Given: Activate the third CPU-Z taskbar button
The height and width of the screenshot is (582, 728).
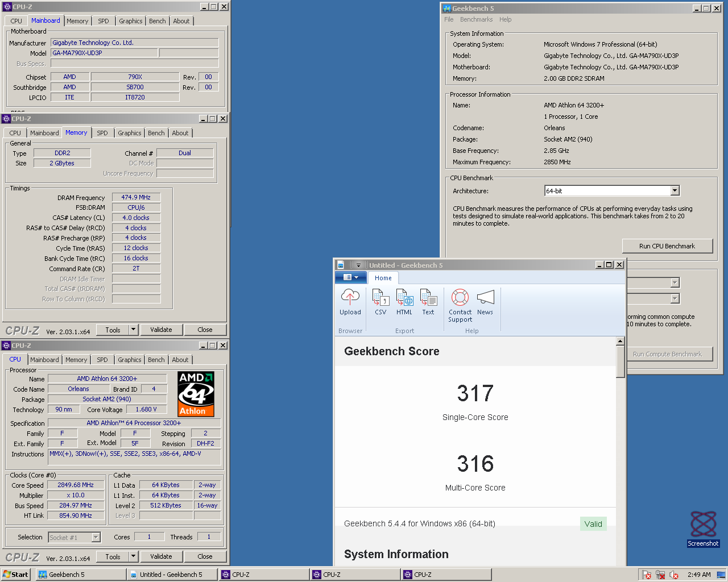Looking at the screenshot, I should pyautogui.click(x=446, y=575).
